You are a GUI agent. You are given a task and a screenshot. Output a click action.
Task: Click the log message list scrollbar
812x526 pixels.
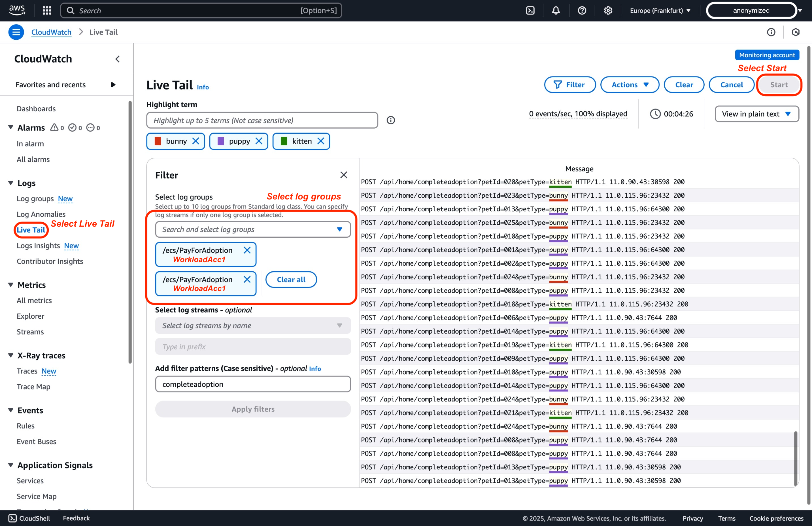click(x=796, y=459)
